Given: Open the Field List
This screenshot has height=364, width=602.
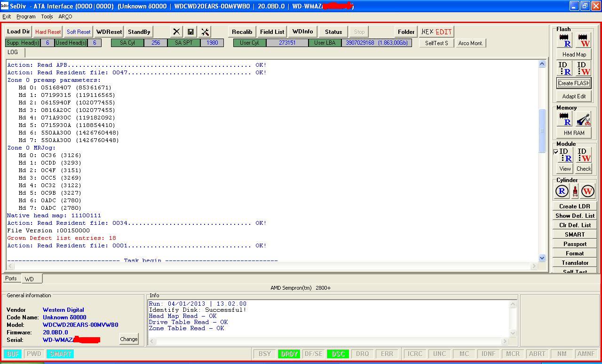Looking at the screenshot, I should point(272,32).
